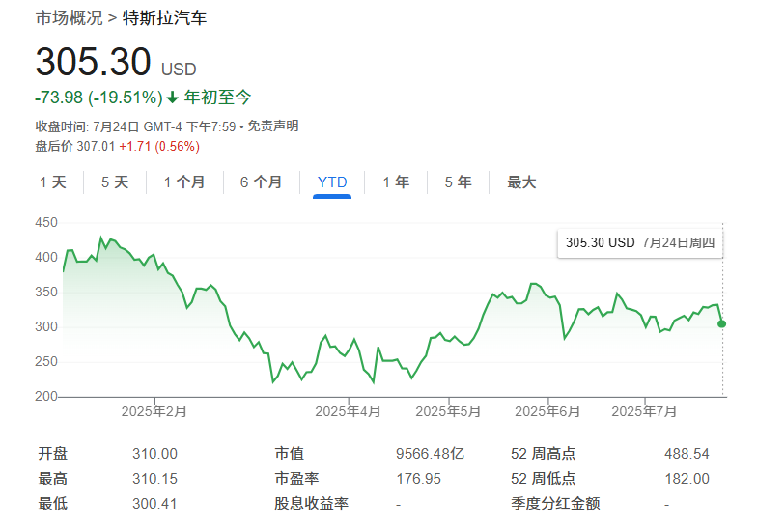This screenshot has width=757, height=532.
Task: Click the 200 y-axis label
Action: [46, 396]
